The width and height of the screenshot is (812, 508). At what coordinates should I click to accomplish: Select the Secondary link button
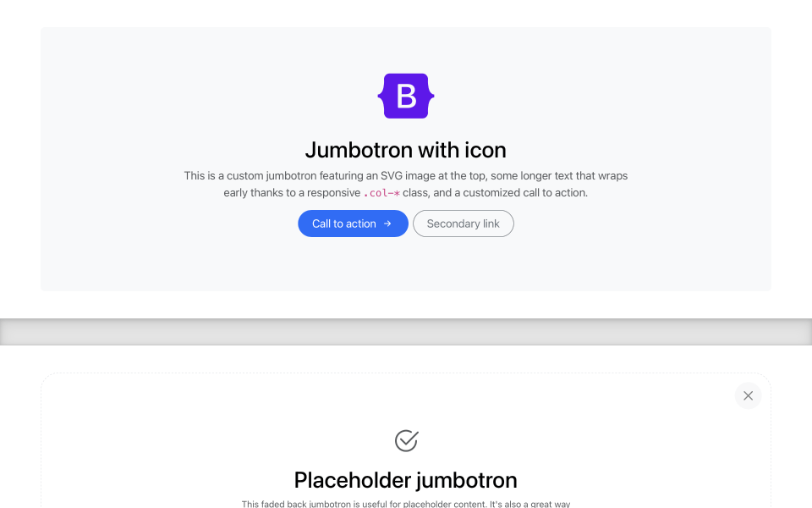[x=464, y=224]
